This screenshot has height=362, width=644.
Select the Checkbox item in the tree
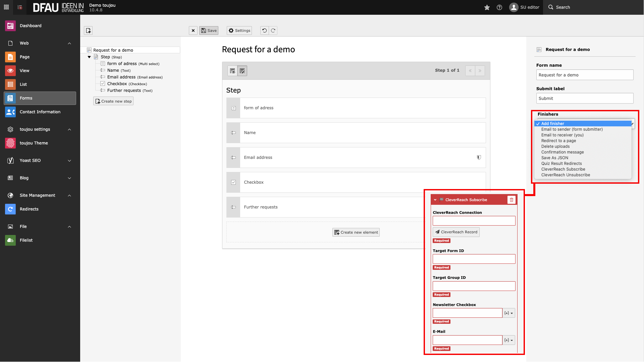(x=117, y=84)
